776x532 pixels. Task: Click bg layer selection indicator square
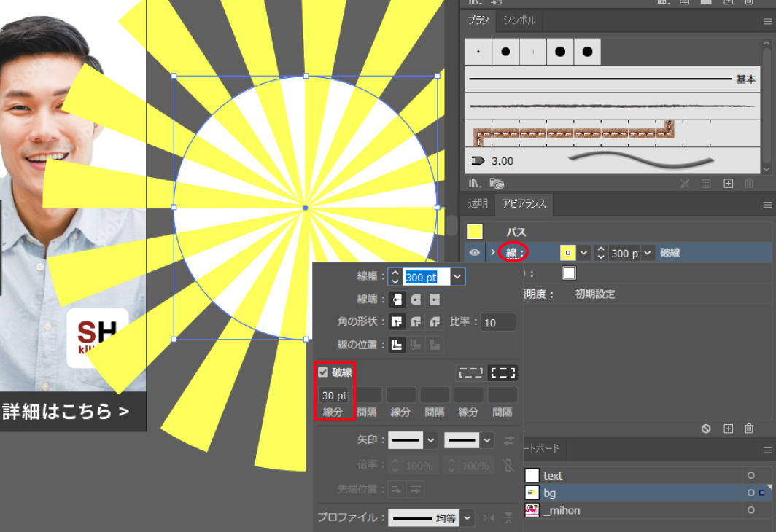click(762, 493)
